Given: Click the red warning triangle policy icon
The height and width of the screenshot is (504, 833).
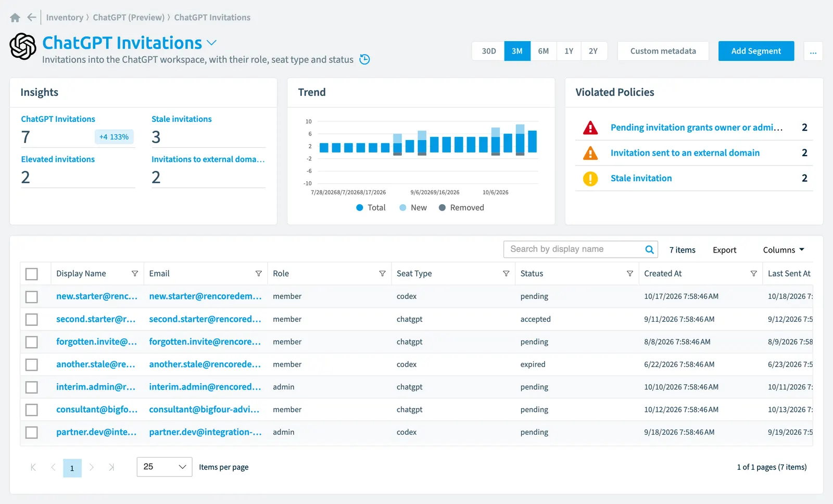Looking at the screenshot, I should [x=590, y=128].
